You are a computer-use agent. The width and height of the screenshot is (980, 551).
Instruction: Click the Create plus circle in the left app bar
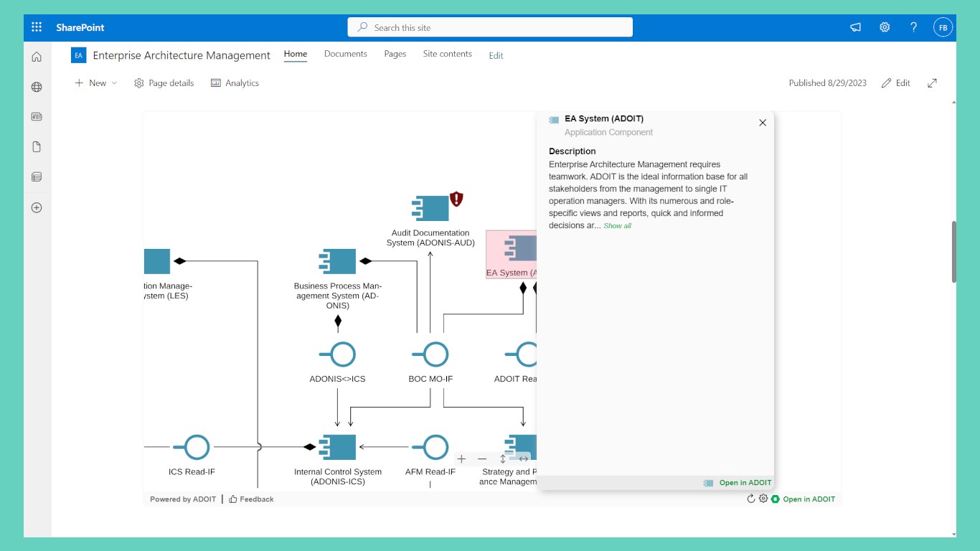tap(37, 207)
